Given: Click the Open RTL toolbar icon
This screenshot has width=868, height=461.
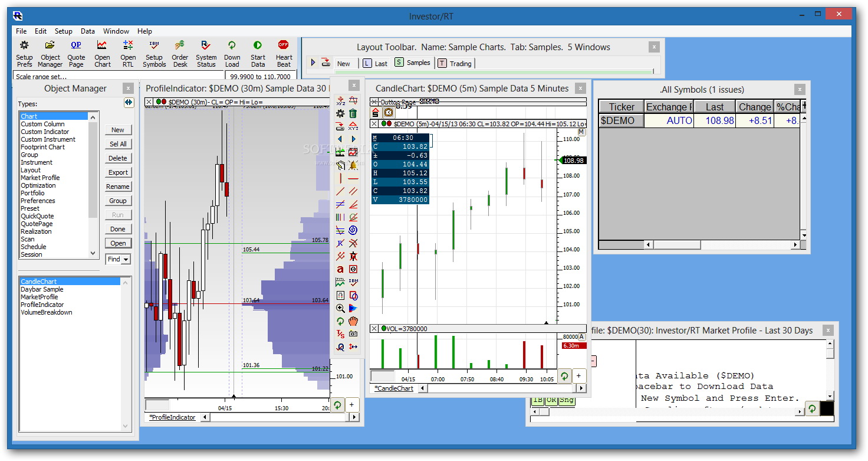Looking at the screenshot, I should coord(128,53).
